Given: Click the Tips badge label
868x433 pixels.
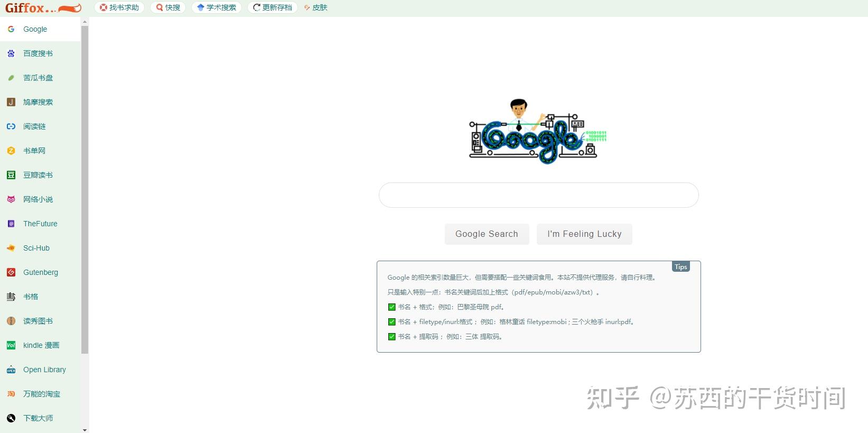Looking at the screenshot, I should 680,266.
